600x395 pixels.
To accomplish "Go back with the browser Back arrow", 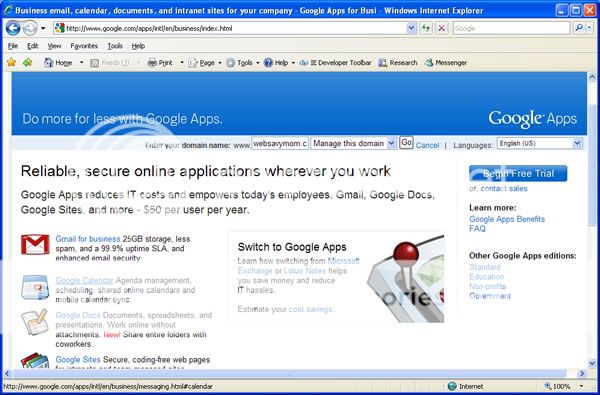I will [13, 28].
